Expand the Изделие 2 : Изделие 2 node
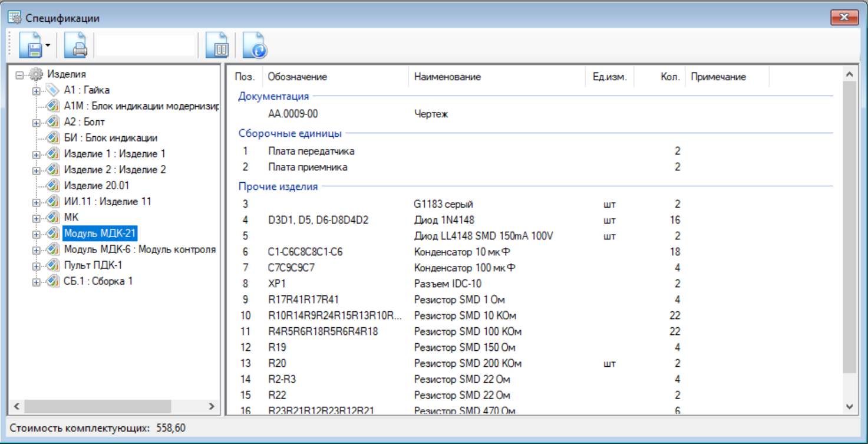 (37, 170)
